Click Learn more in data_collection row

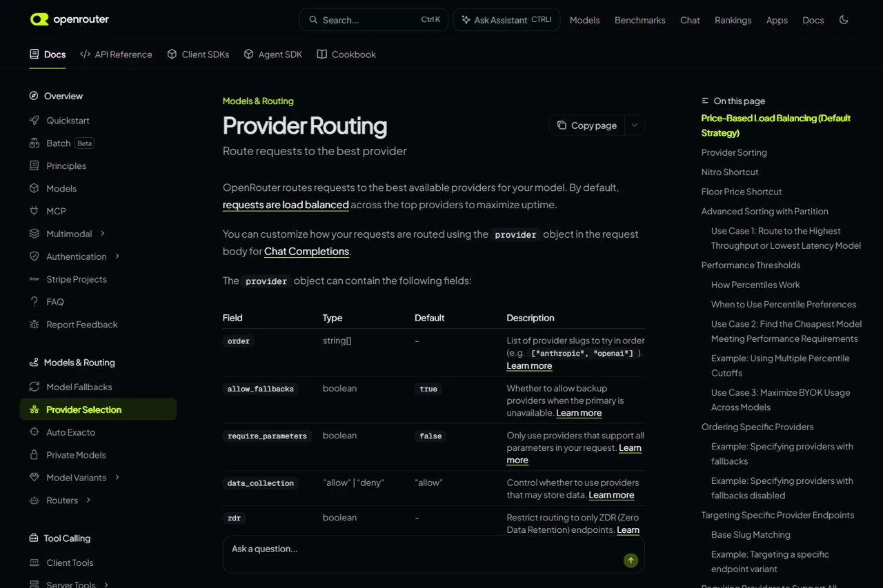(611, 495)
